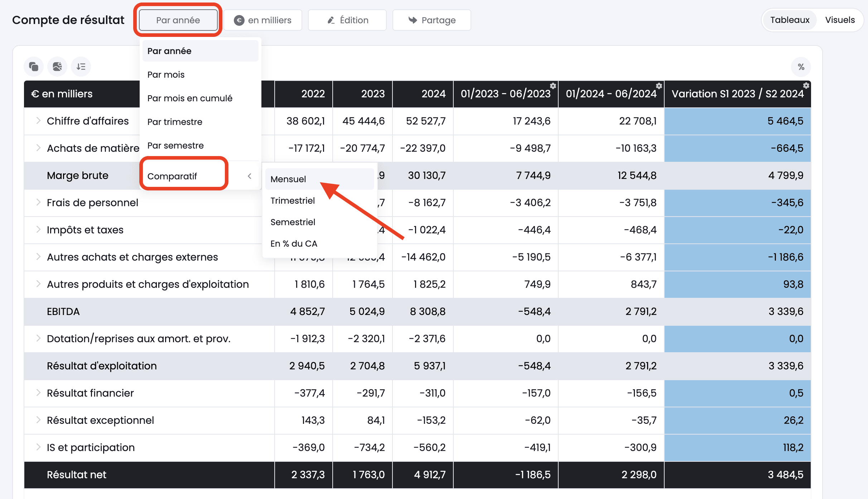This screenshot has width=868, height=499.
Task: Choose Mensuel comparison
Action: tap(319, 179)
